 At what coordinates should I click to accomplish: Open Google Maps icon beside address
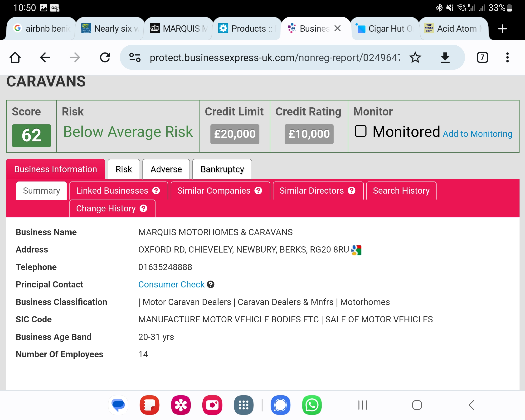pos(356,250)
